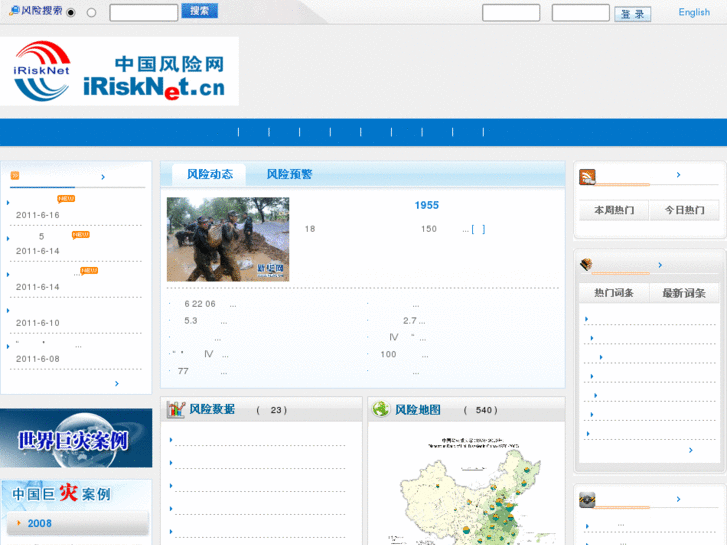This screenshot has height=545, width=727.
Task: Click the camera icon in lower right panel
Action: [x=587, y=500]
